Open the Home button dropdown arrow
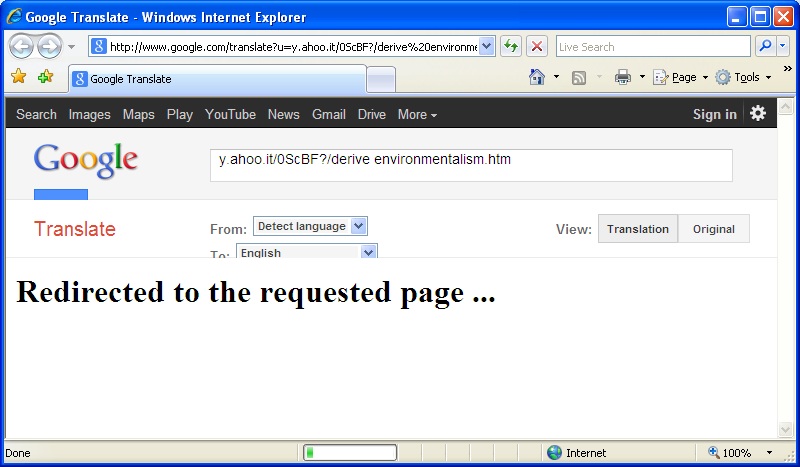 (556, 77)
